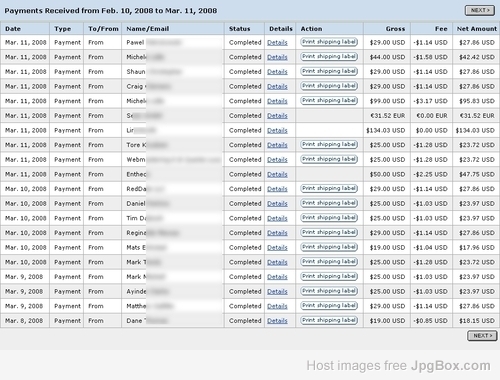Open Details for Enthec's $50.00 payment
Screen dimensions: 500x380
click(277, 174)
